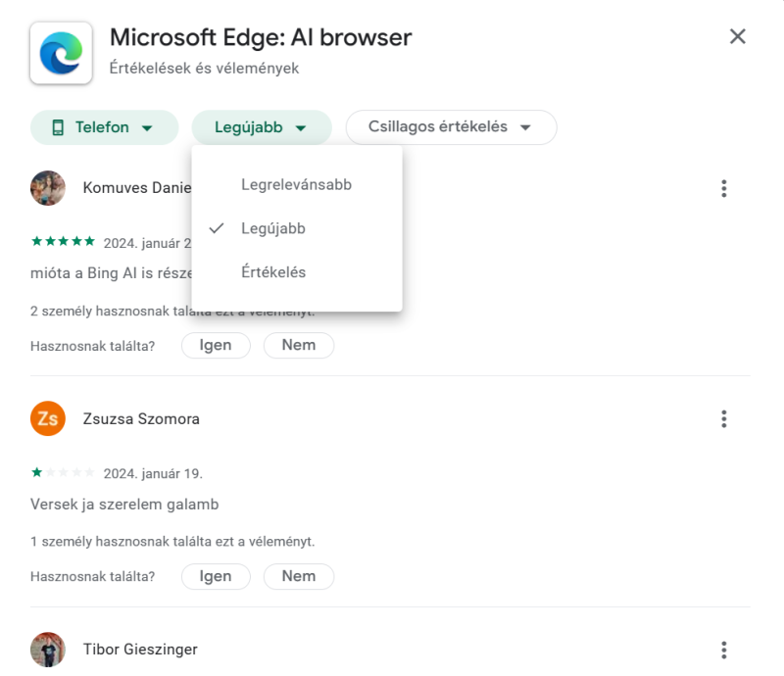The height and width of the screenshot is (676, 784).
Task: Toggle the Legújabb sort dropdown
Action: tap(262, 127)
